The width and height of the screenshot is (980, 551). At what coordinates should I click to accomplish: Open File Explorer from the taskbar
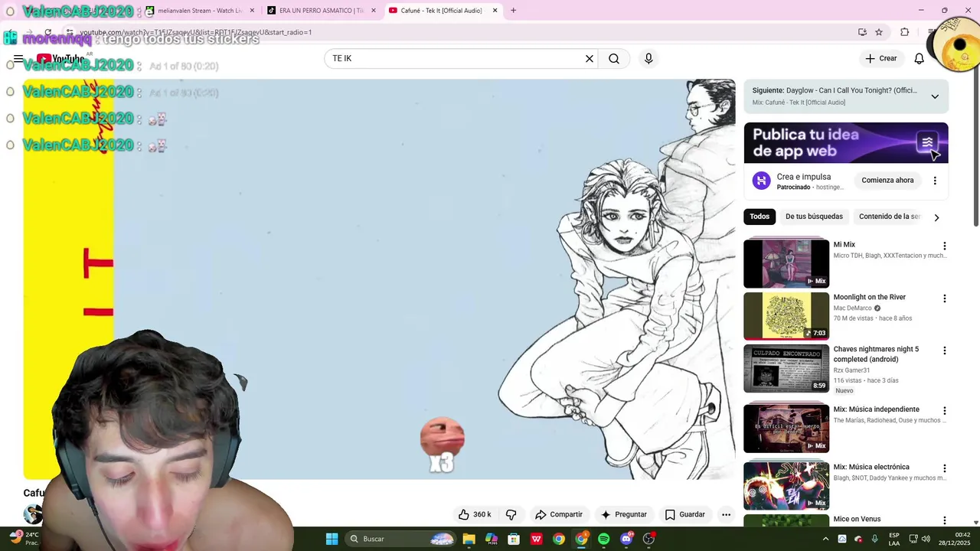click(469, 539)
